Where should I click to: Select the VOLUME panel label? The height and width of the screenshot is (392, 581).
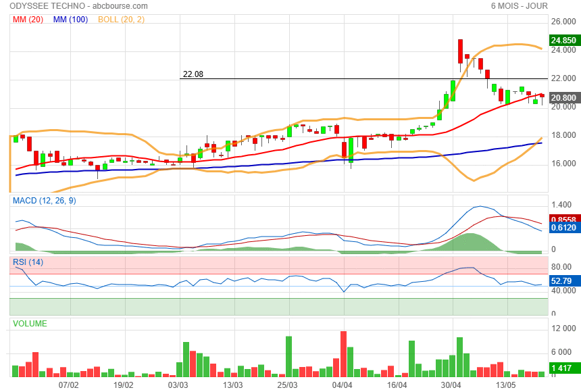[30, 324]
